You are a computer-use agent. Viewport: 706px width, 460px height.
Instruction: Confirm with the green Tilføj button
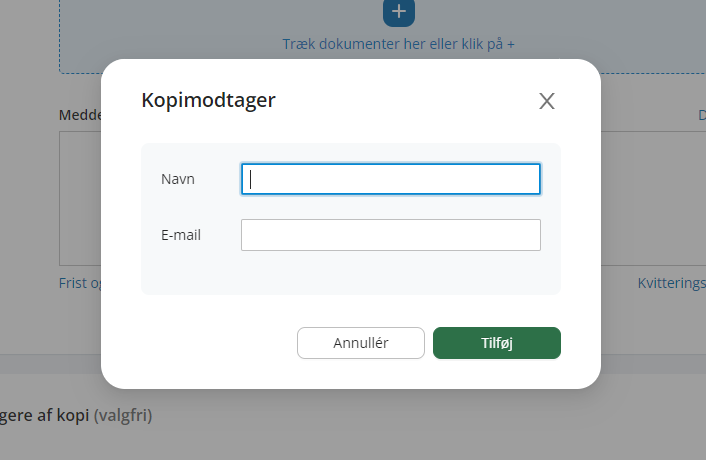click(x=497, y=343)
